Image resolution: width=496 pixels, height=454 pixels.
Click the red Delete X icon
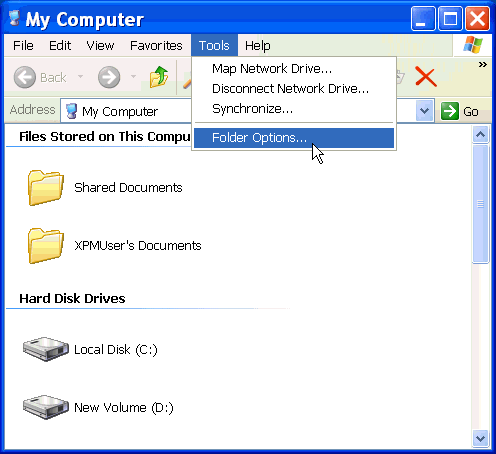click(x=426, y=77)
